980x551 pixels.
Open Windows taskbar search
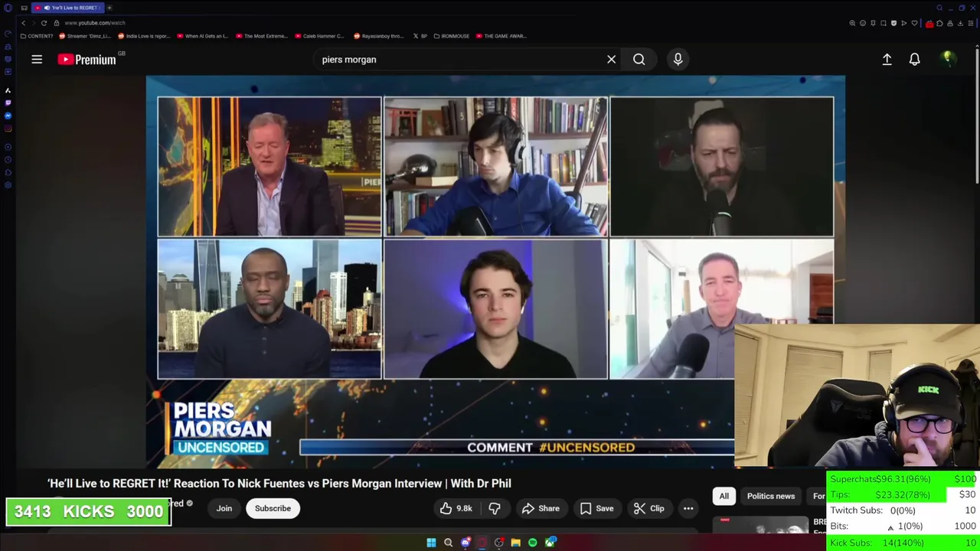(x=448, y=543)
